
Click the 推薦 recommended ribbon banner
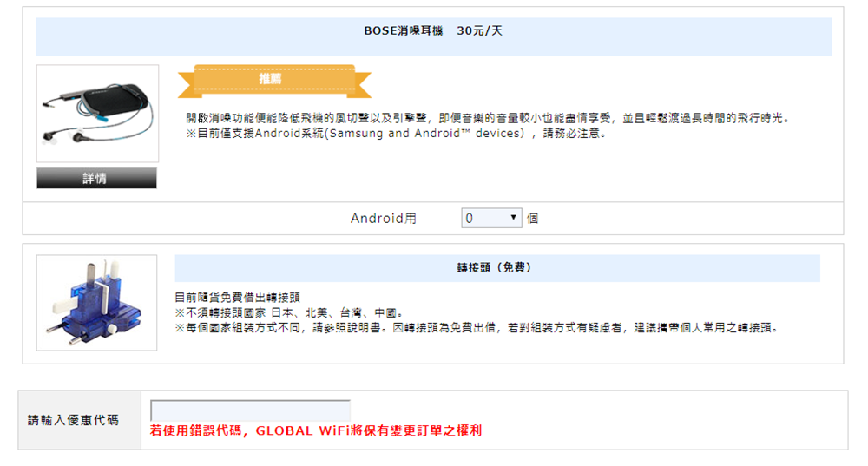pyautogui.click(x=274, y=80)
